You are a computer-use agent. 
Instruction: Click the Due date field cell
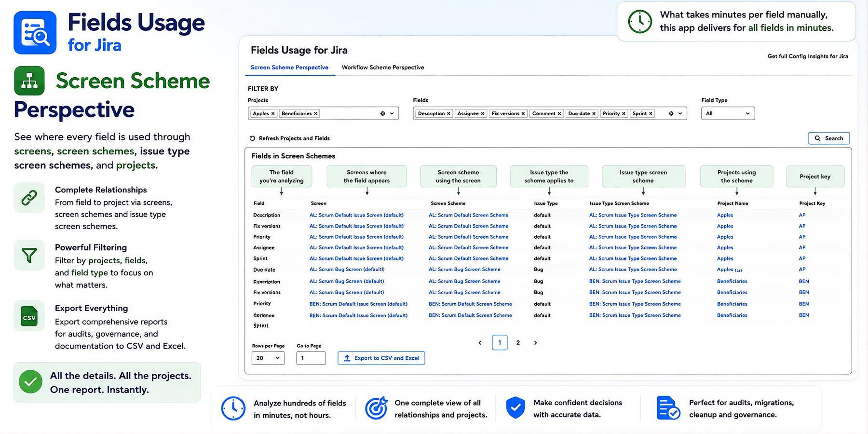click(264, 270)
